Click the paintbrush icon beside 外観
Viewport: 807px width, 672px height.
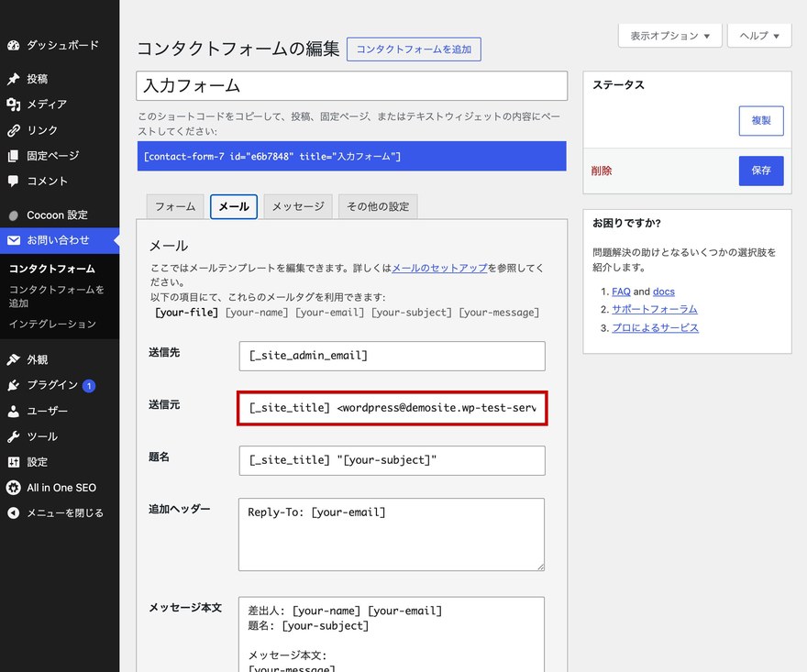tap(14, 359)
